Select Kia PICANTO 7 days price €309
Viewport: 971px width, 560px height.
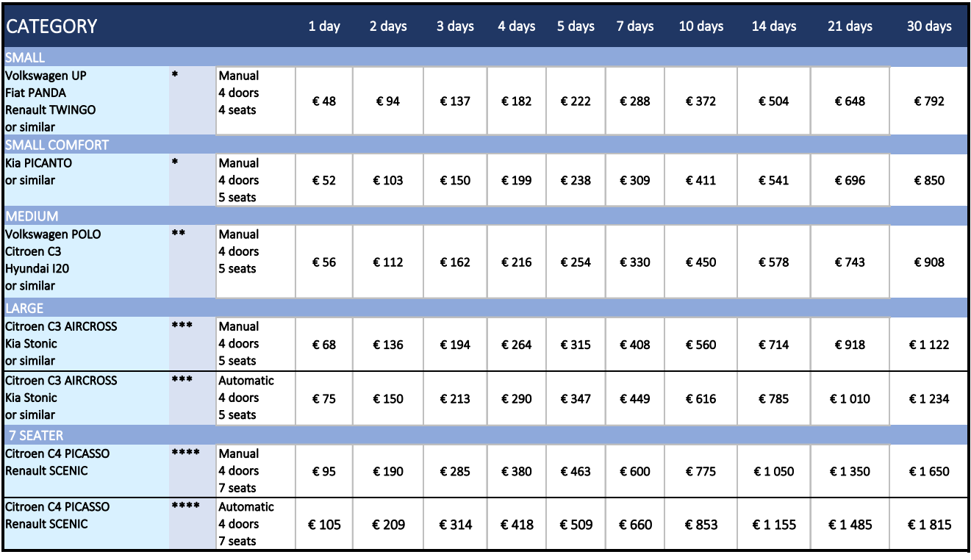(x=635, y=180)
